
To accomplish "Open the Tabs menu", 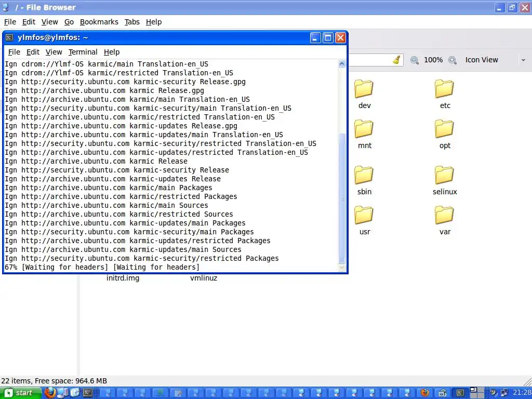I will 132,22.
